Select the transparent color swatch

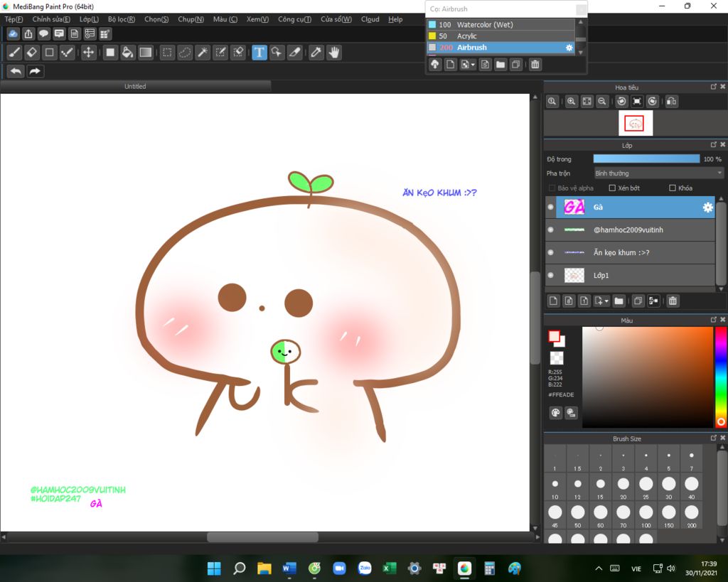pos(556,358)
